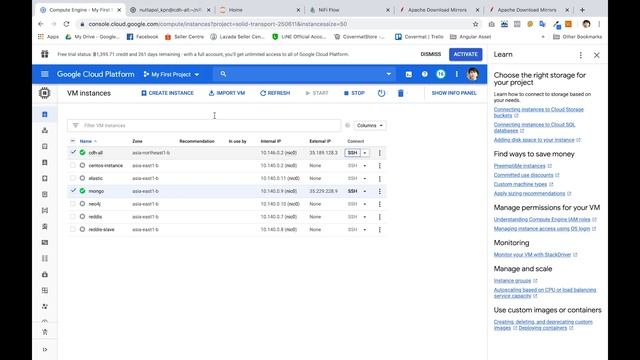Screen dimensions: 640x360
Task: Click the Compute Engine chip icon
Action: point(44,93)
